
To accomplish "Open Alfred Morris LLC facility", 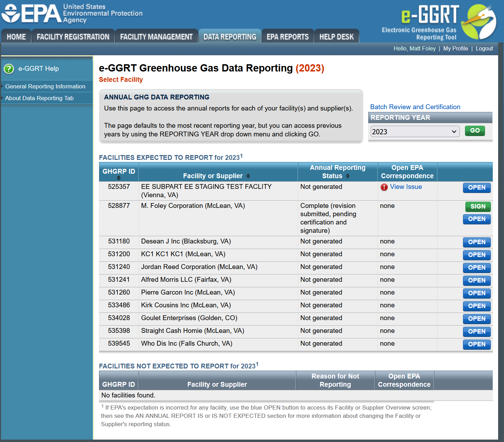I will point(477,280).
